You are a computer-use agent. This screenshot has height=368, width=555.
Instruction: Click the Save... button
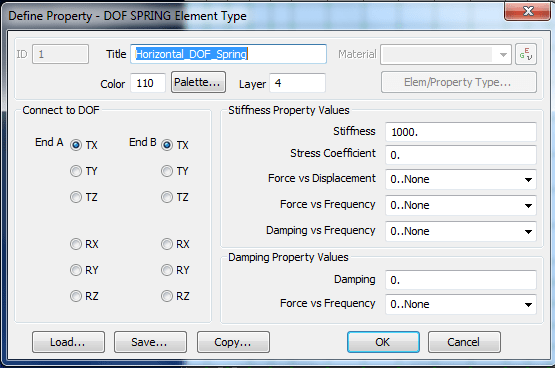[x=150, y=342]
